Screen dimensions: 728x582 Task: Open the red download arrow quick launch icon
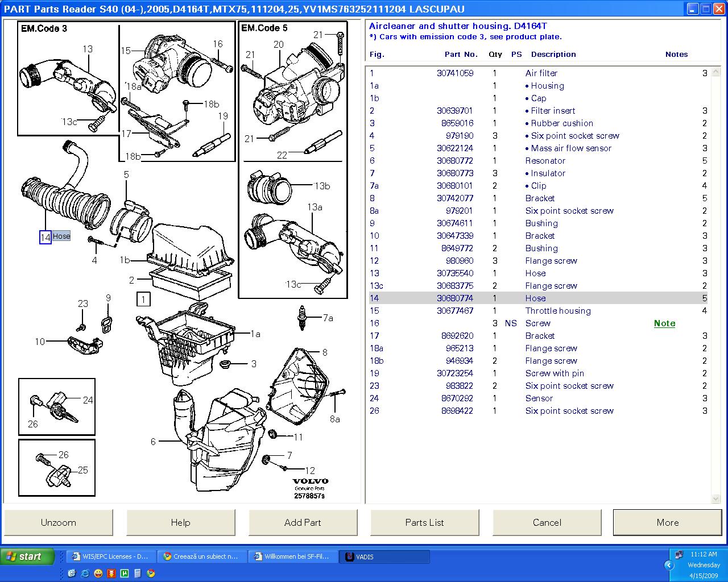tap(111, 573)
